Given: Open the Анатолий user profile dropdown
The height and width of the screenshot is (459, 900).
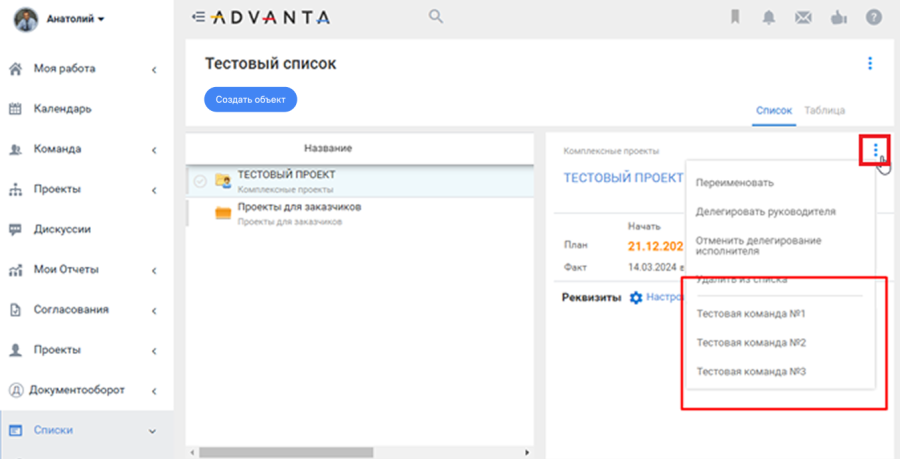Looking at the screenshot, I should coord(75,19).
